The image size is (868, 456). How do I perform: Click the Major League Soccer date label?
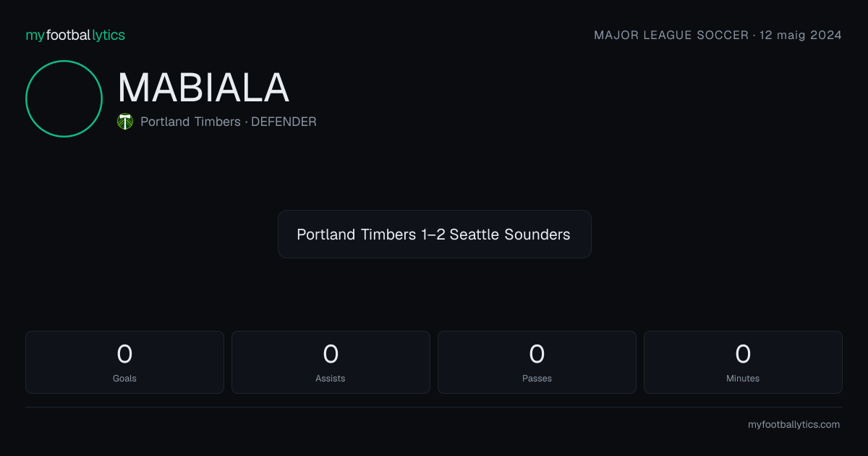(718, 35)
